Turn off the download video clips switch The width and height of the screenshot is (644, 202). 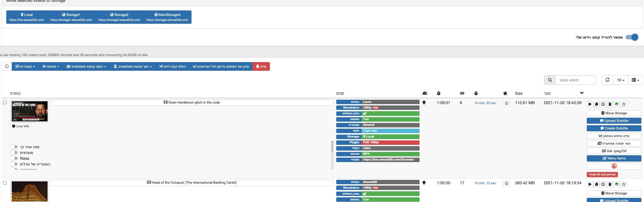632,37
